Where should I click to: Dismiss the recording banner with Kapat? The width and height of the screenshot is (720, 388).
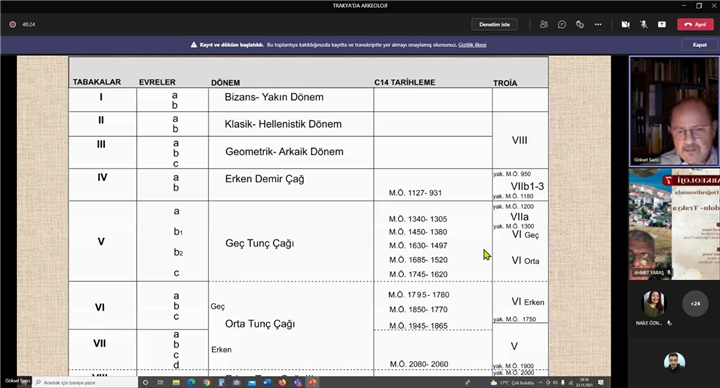[x=700, y=45]
